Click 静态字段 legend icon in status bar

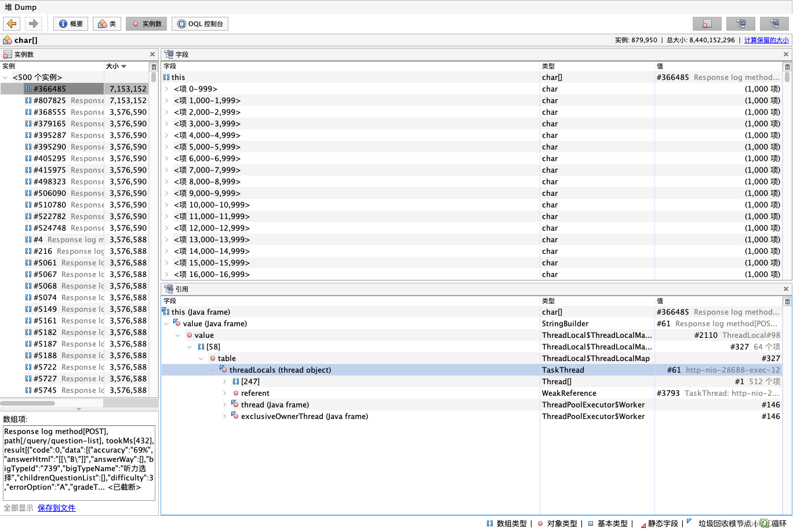click(x=643, y=524)
